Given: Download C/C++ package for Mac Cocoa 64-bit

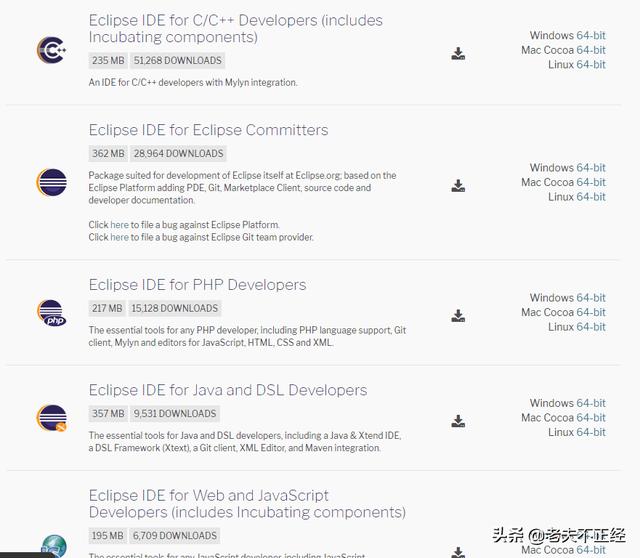Looking at the screenshot, I should point(591,50).
